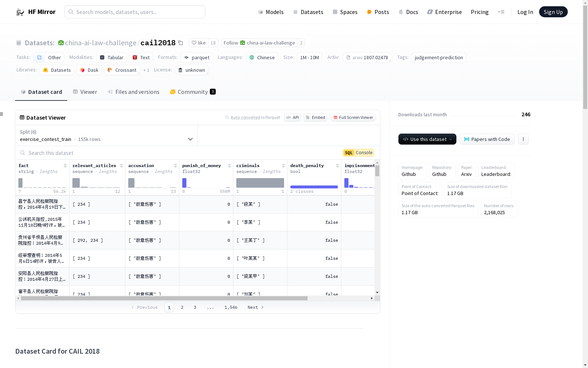Expand the Use this dataset dropdown
The width and height of the screenshot is (588, 368).
(427, 139)
